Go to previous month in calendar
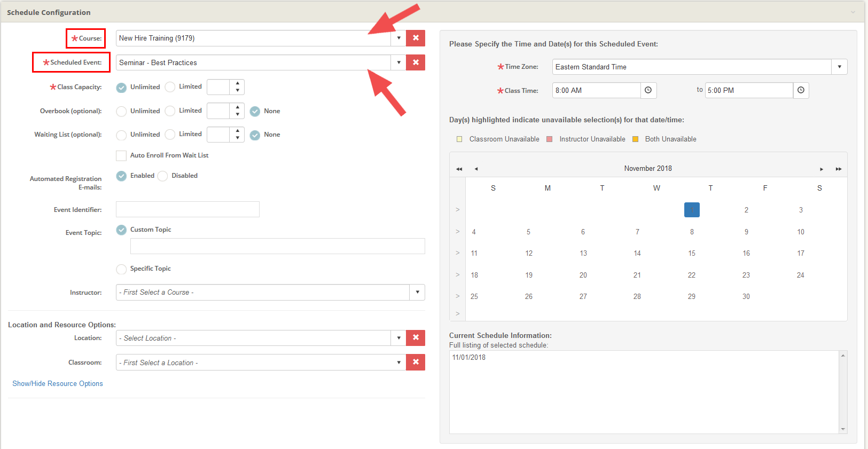This screenshot has width=868, height=449. [476, 169]
